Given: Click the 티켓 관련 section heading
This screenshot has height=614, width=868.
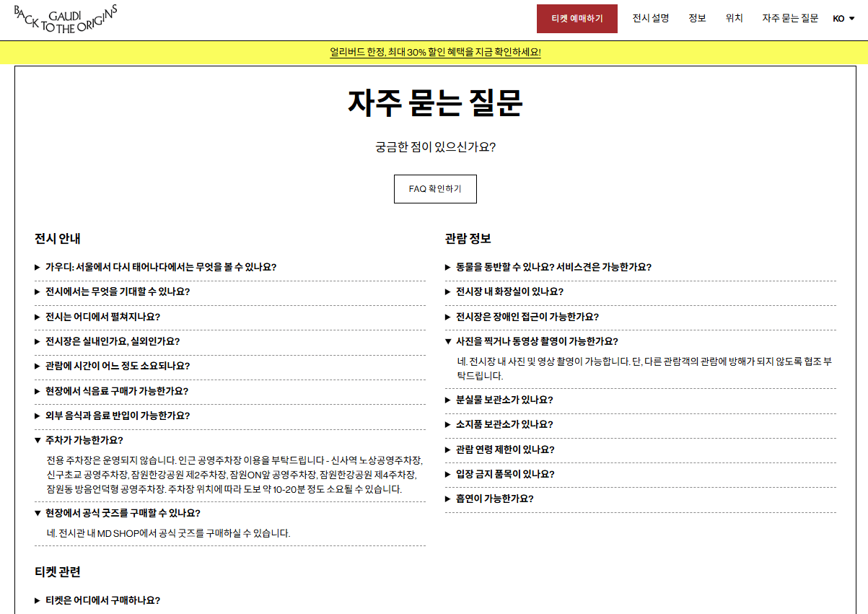Looking at the screenshot, I should pyautogui.click(x=58, y=572).
